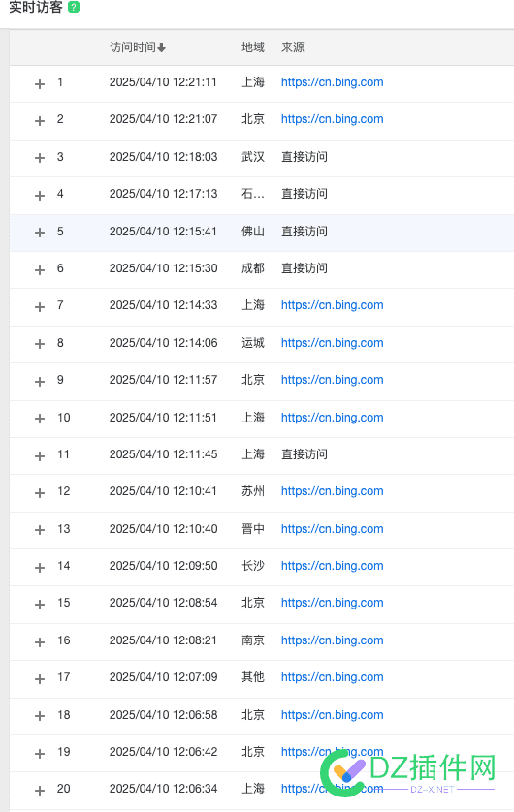This screenshot has width=514, height=812.
Task: Open bing link for 长沙 visitor
Action: pyautogui.click(x=332, y=566)
